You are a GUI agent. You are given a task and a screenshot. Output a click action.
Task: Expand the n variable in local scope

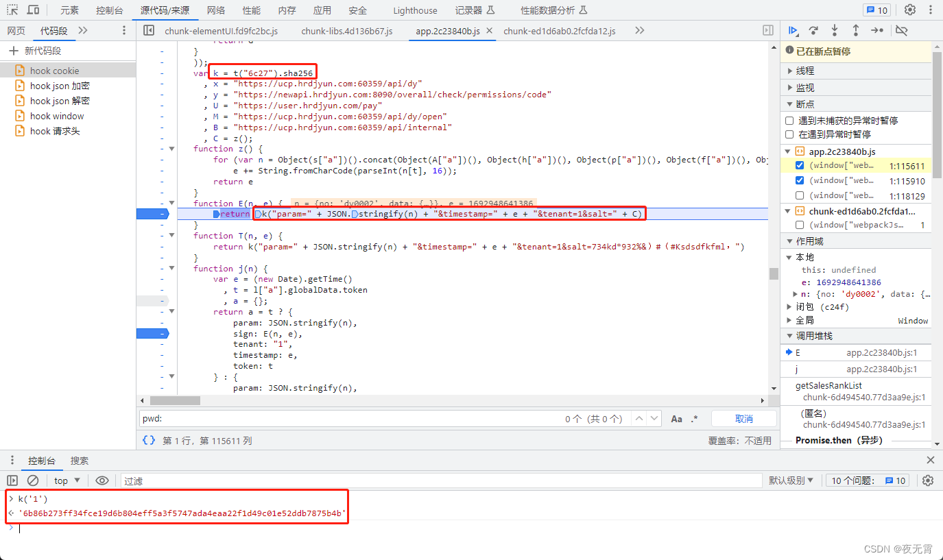[x=796, y=294]
